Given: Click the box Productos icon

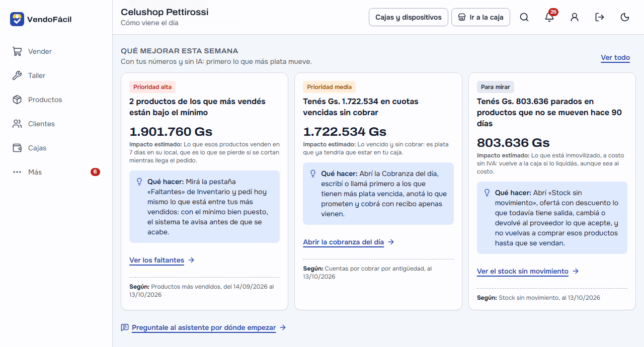Looking at the screenshot, I should pyautogui.click(x=17, y=100).
